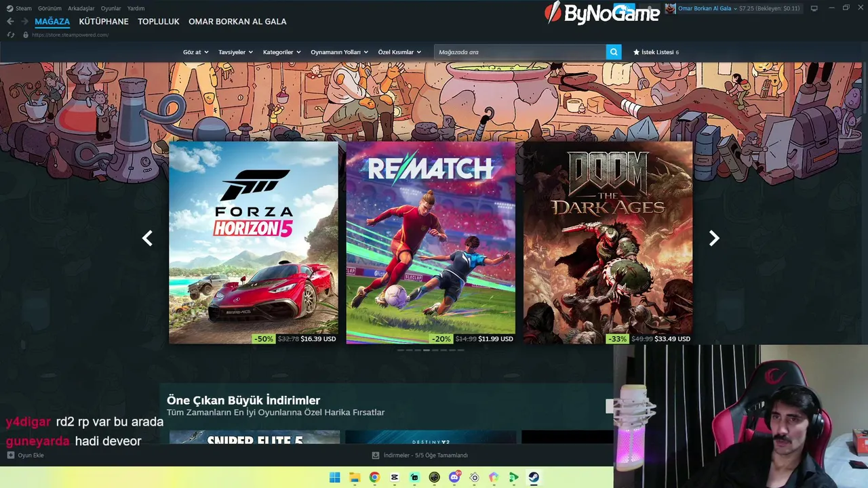The image size is (868, 488).
Task: Expand the Kategoriler dropdown
Action: tap(281, 52)
